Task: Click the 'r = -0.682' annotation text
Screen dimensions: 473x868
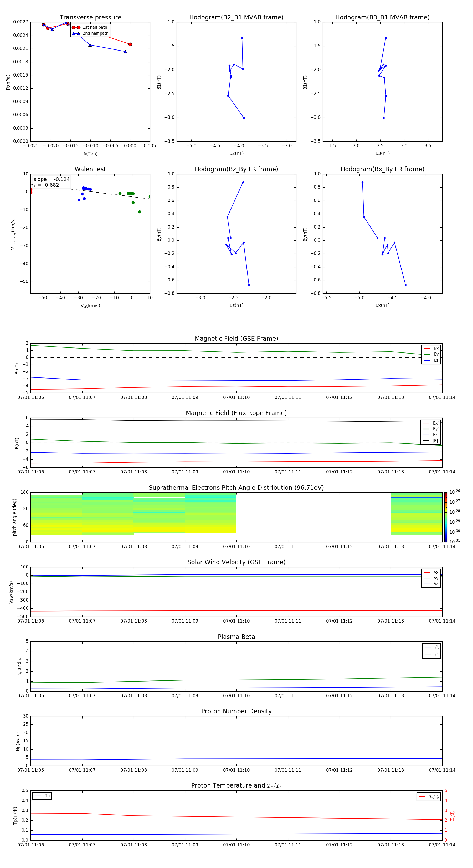Action: (x=47, y=185)
